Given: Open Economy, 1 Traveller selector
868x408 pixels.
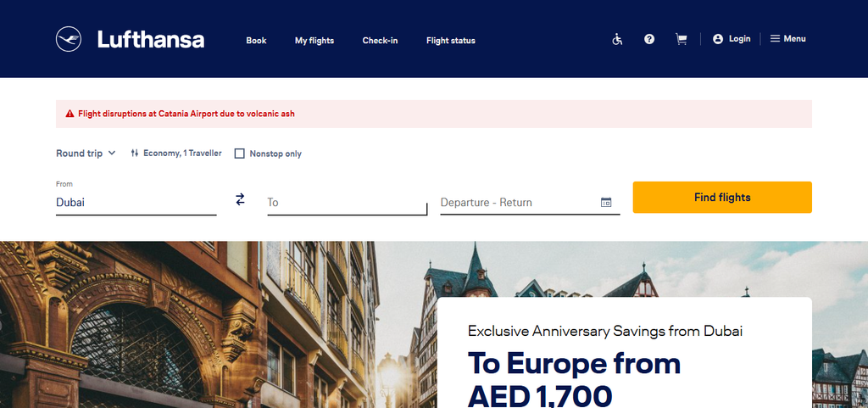Looking at the screenshot, I should click(176, 154).
